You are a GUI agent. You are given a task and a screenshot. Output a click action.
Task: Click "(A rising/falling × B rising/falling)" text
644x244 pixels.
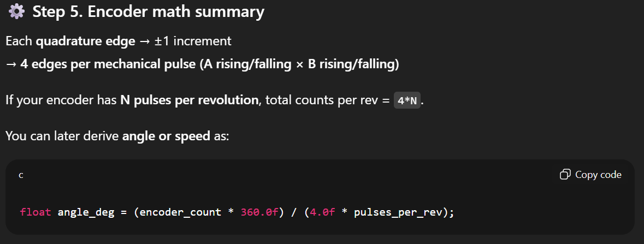299,64
